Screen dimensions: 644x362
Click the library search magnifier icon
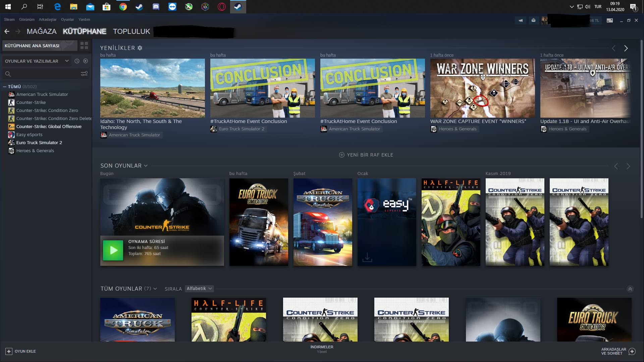[8, 74]
